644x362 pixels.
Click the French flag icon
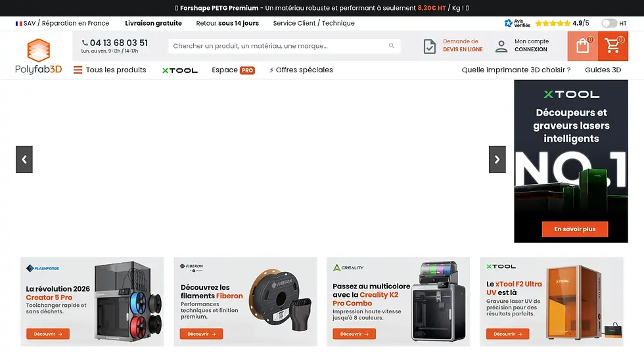18,24
